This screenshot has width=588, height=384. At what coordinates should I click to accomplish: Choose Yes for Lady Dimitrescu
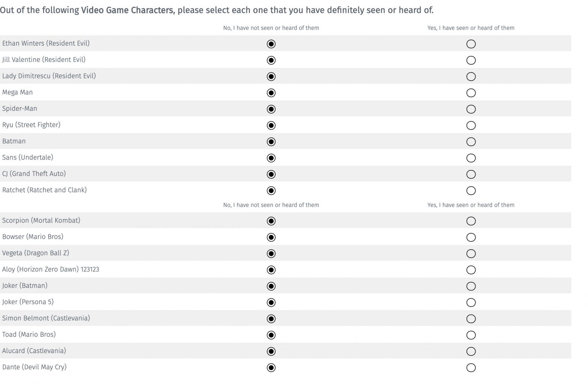coord(471,77)
